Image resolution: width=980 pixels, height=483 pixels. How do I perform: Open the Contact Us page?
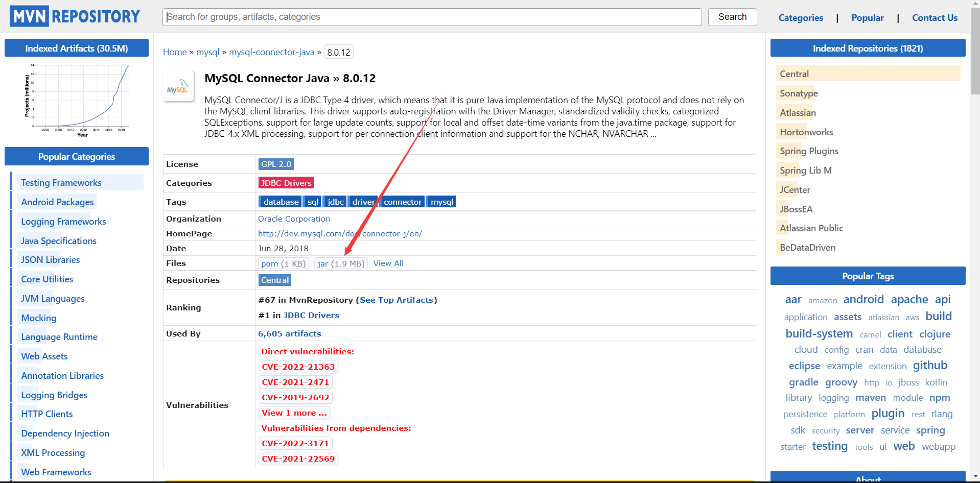(x=935, y=18)
